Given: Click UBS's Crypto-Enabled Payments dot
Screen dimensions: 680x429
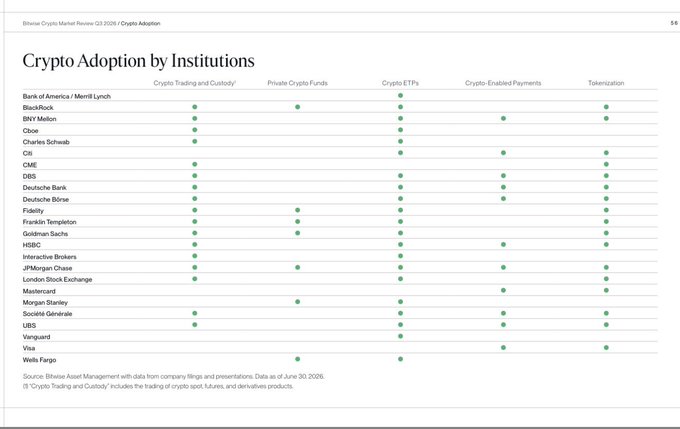Looking at the screenshot, I should [503, 324].
